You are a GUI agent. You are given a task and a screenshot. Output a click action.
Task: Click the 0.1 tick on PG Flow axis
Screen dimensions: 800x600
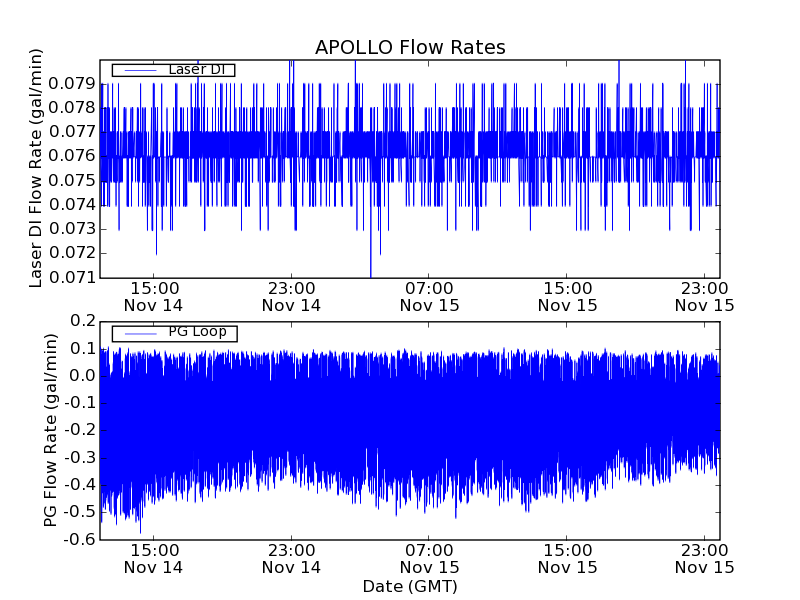[x=83, y=348]
